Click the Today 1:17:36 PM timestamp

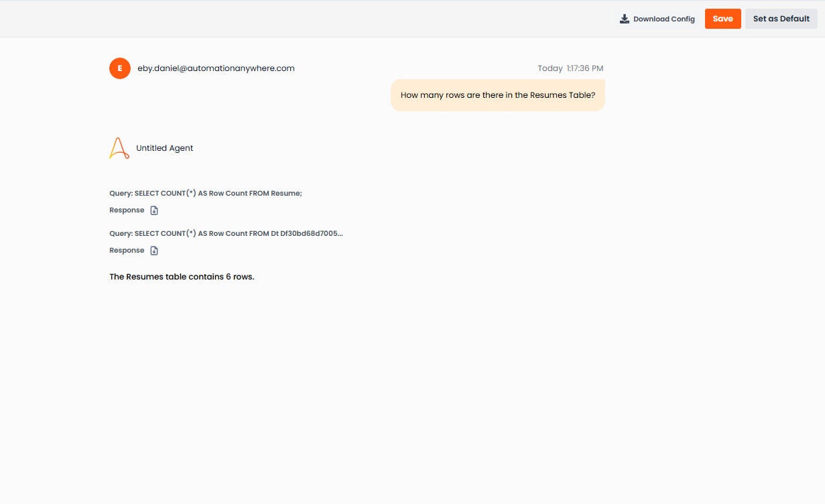(x=571, y=68)
